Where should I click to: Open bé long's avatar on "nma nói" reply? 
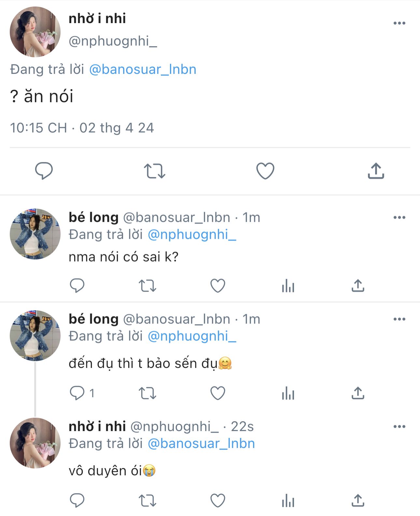pyautogui.click(x=35, y=234)
